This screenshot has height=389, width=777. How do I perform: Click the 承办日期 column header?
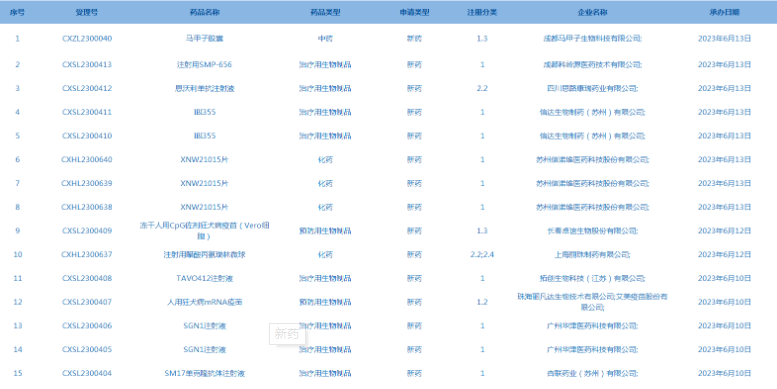tap(724, 12)
